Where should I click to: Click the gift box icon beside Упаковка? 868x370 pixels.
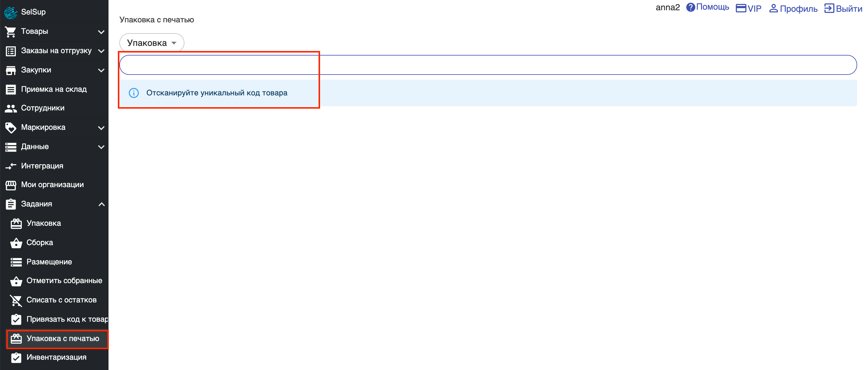click(16, 224)
